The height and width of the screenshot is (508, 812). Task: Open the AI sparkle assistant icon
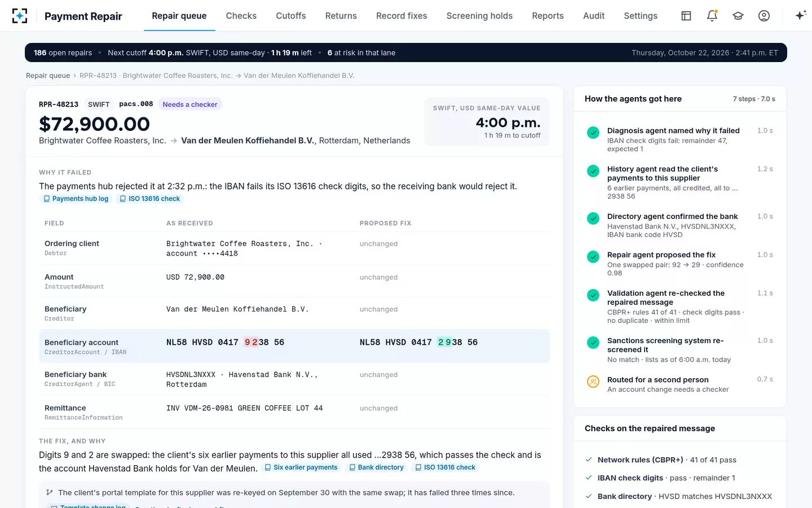800,16
